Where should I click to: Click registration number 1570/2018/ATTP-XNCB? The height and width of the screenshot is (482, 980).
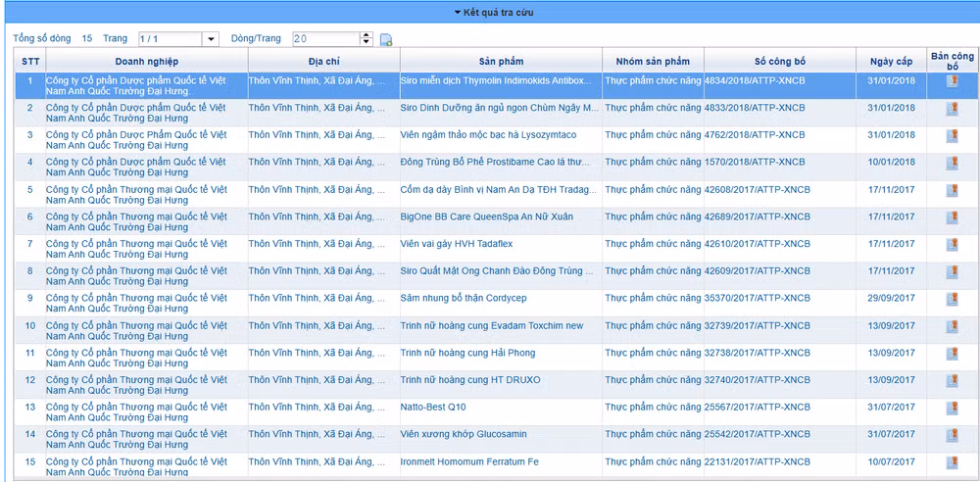(x=755, y=162)
